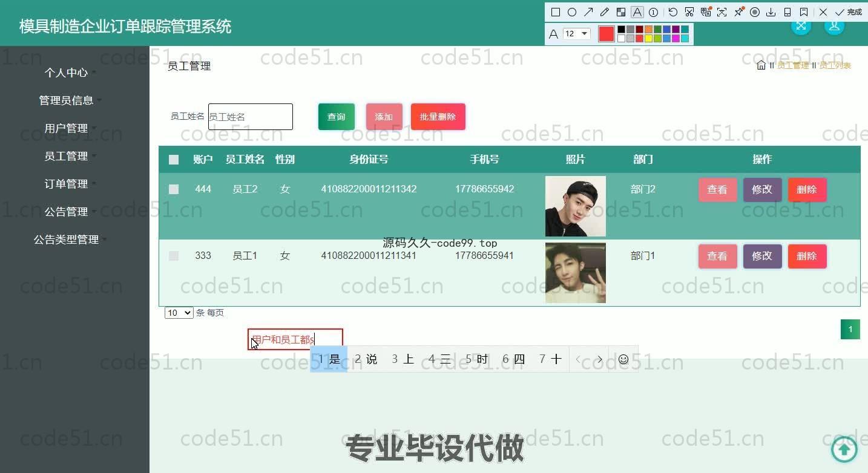Click 查看 for 员工2
Viewport: 868px width, 473px height.
717,189
